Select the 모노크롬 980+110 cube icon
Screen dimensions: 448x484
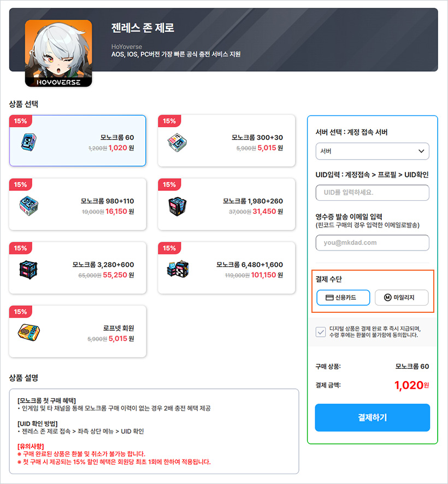pos(28,206)
